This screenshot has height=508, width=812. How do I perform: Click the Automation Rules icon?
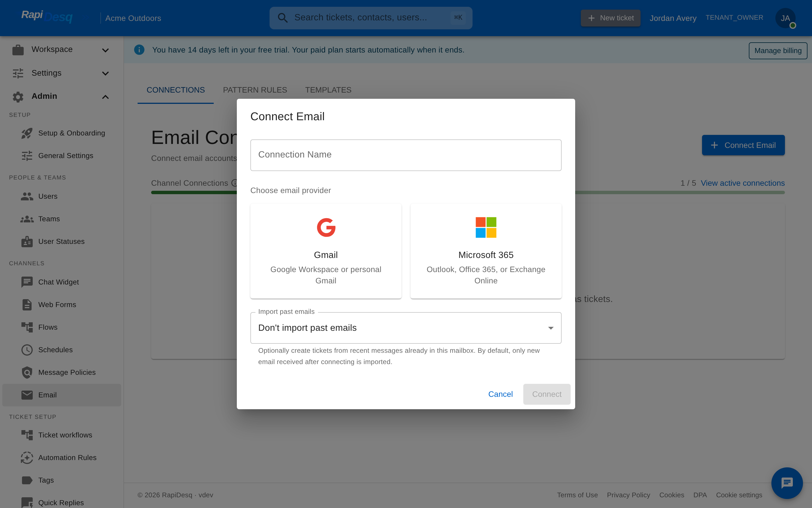[27, 457]
